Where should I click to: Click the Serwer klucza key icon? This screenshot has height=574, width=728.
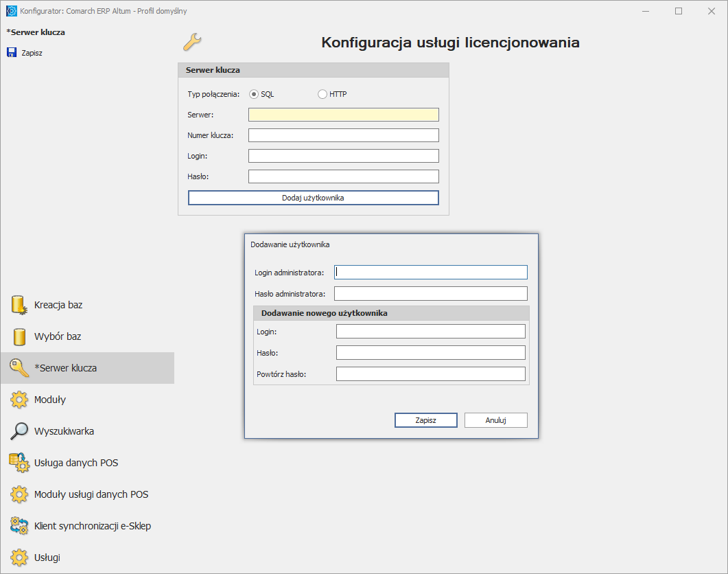click(19, 367)
